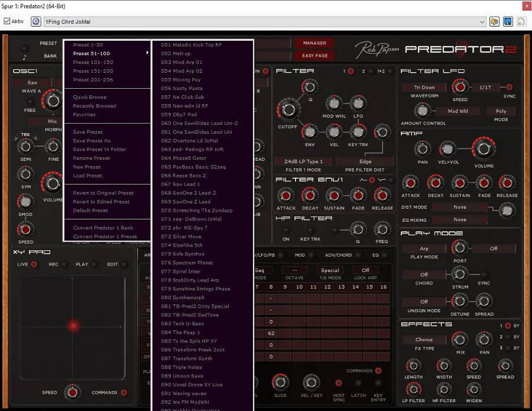Click right TRK arrow above SEMI knob

coord(35,138)
